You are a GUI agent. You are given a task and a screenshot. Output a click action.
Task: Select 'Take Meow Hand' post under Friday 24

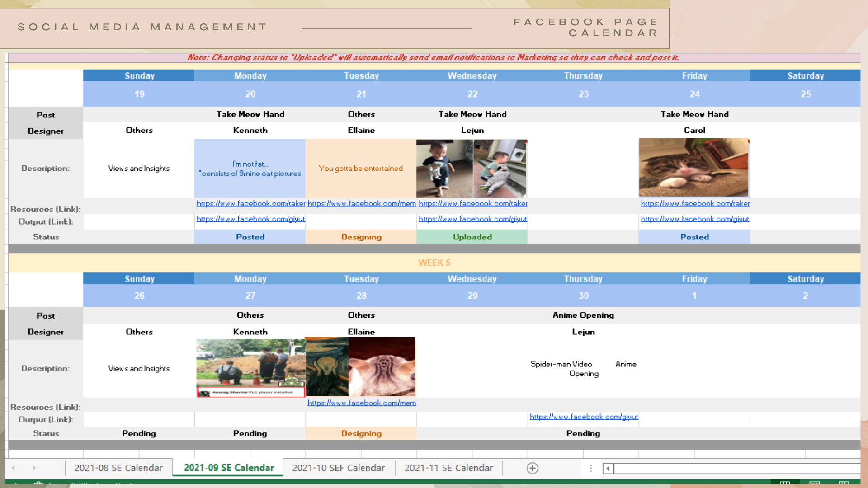[694, 114]
